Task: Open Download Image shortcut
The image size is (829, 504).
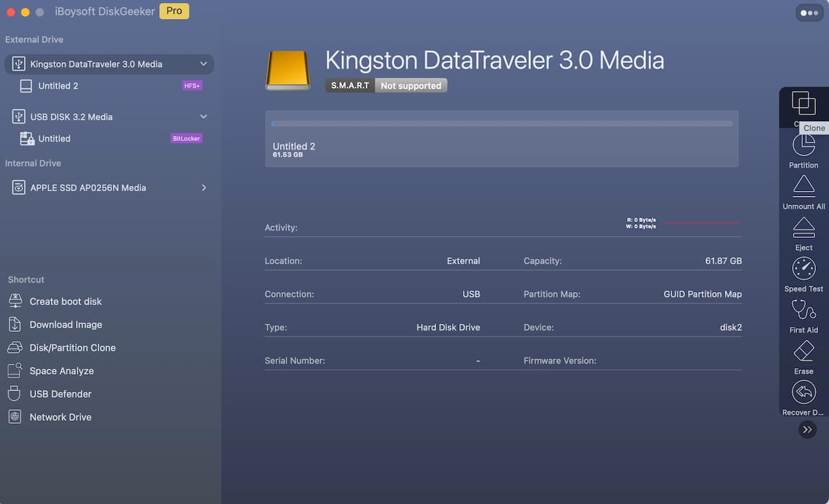Action: click(x=65, y=325)
